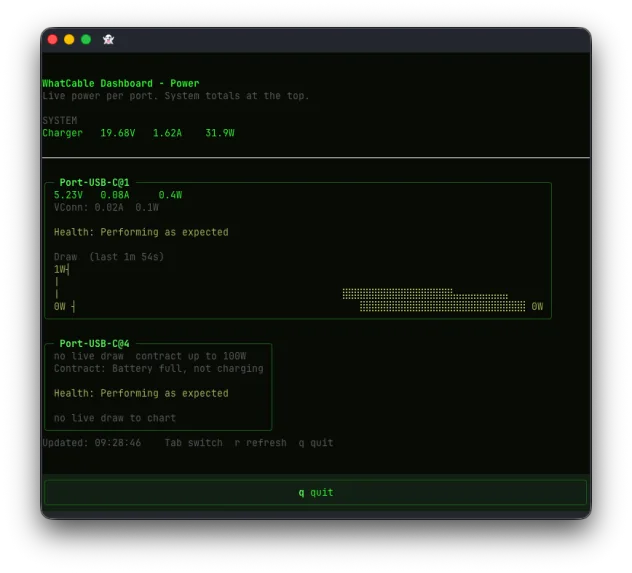This screenshot has height=573, width=632.
Task: Click the Updated: 09:28:46 timestamp
Action: point(92,443)
